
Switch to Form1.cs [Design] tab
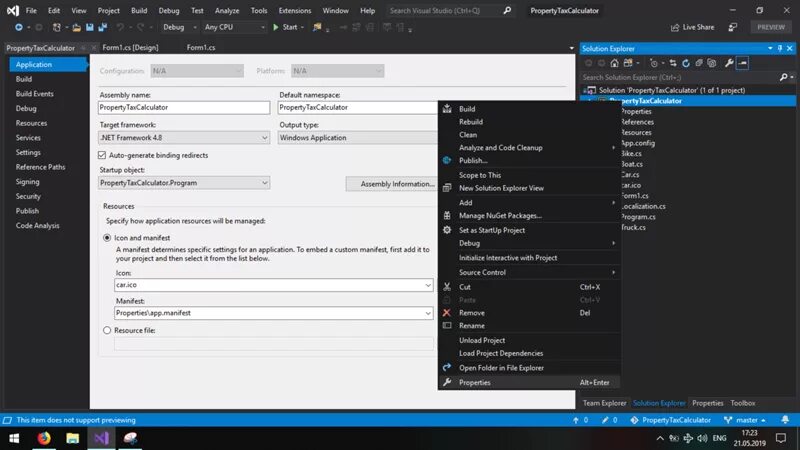[130, 47]
